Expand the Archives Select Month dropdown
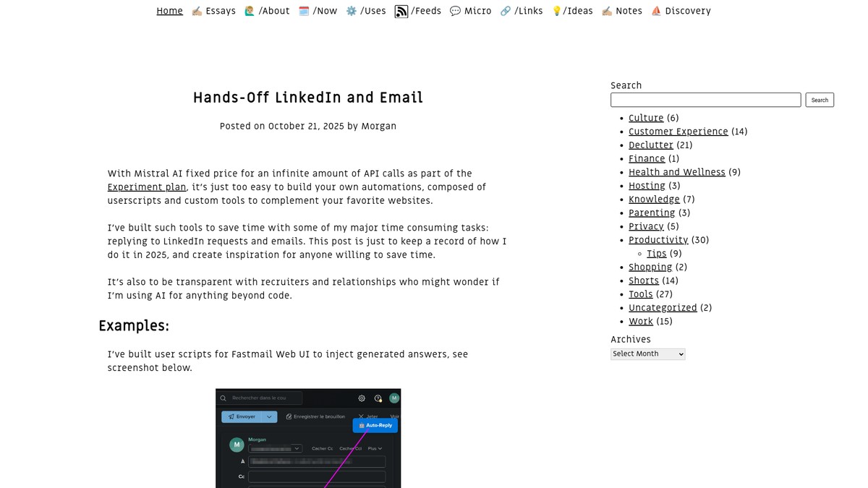Viewport: 868px width, 488px height. [x=647, y=354]
